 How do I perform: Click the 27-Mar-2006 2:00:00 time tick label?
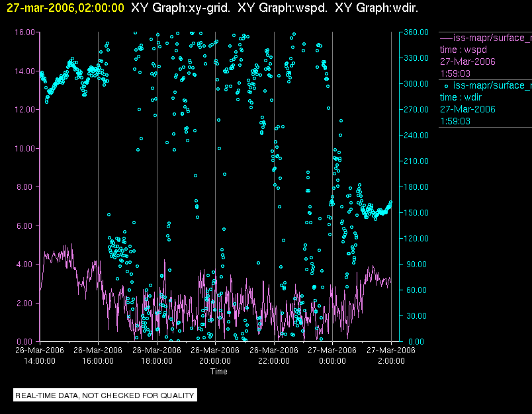point(391,355)
